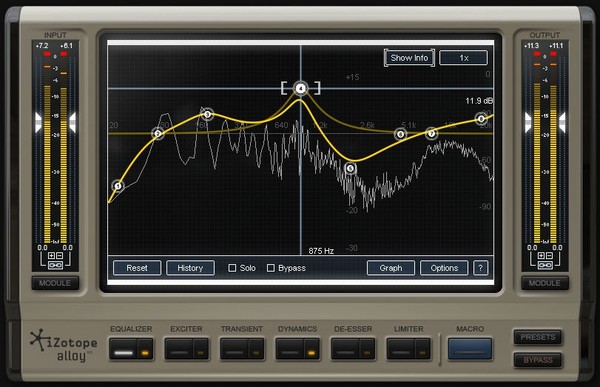Viewport: 600px width, 387px height.
Task: Toggle the Equalizer module power light
Action: click(x=145, y=349)
